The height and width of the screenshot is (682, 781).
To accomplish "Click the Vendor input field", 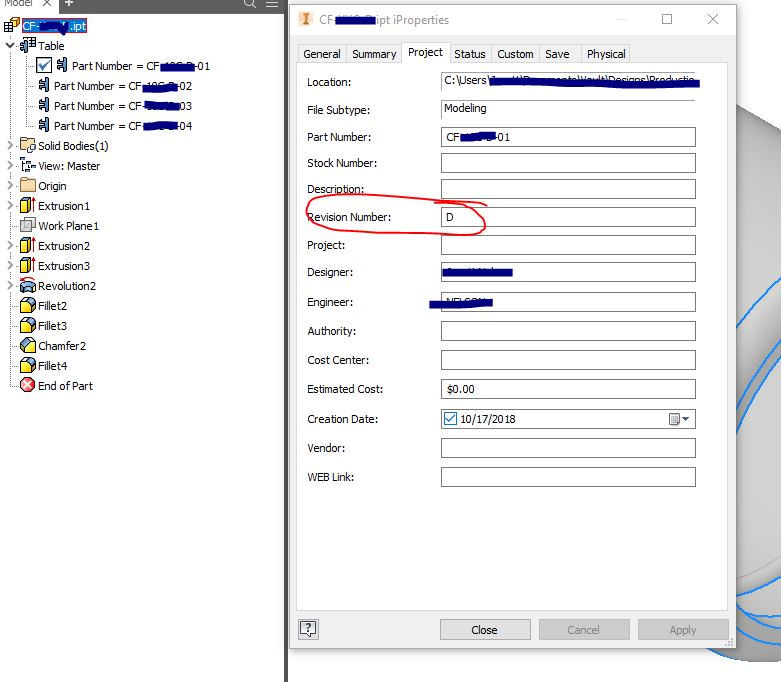I will coord(568,448).
